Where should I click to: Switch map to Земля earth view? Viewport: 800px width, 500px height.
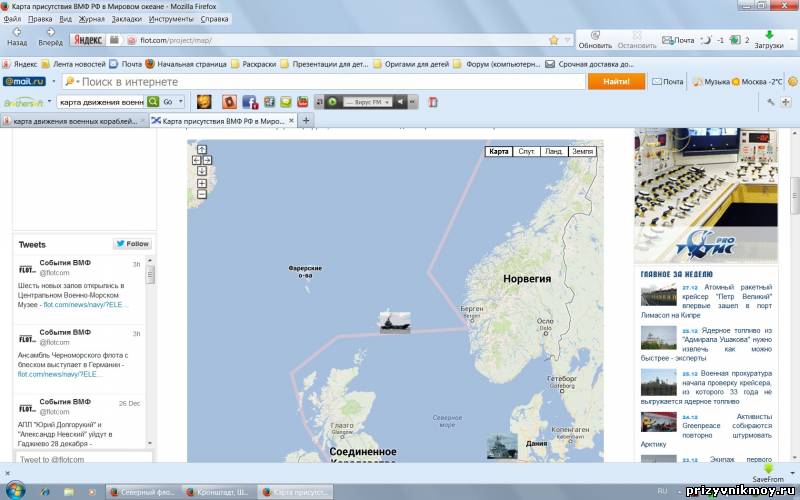click(x=582, y=151)
